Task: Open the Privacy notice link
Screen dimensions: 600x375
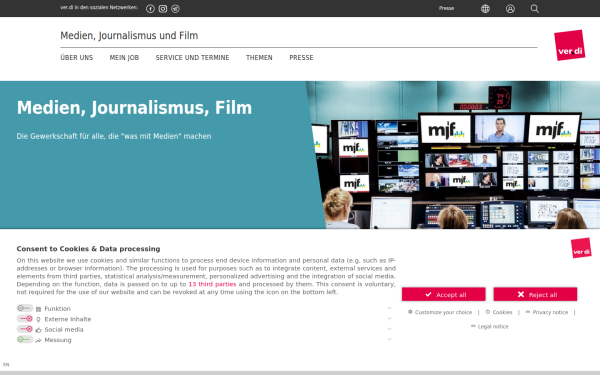Action: (547, 312)
